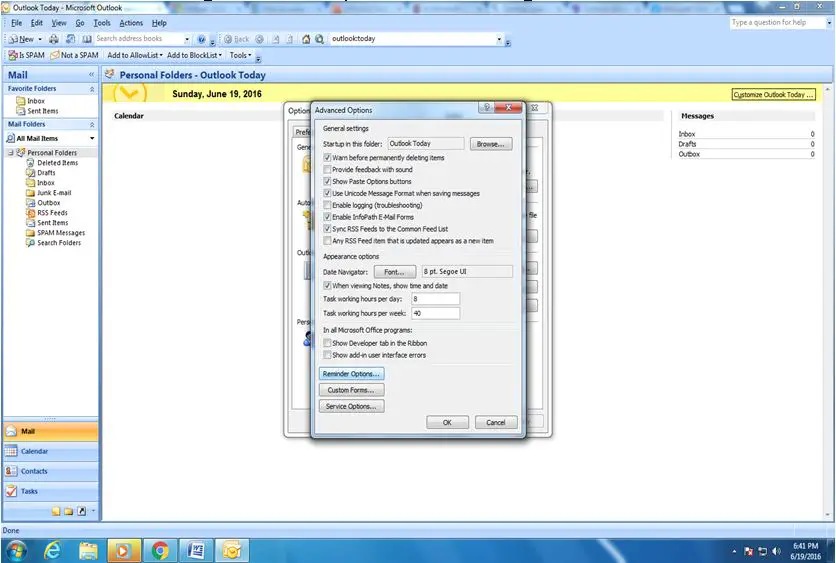Viewport: 836px width, 563px height.
Task: Toggle When viewing Notes show time and date
Action: (327, 286)
